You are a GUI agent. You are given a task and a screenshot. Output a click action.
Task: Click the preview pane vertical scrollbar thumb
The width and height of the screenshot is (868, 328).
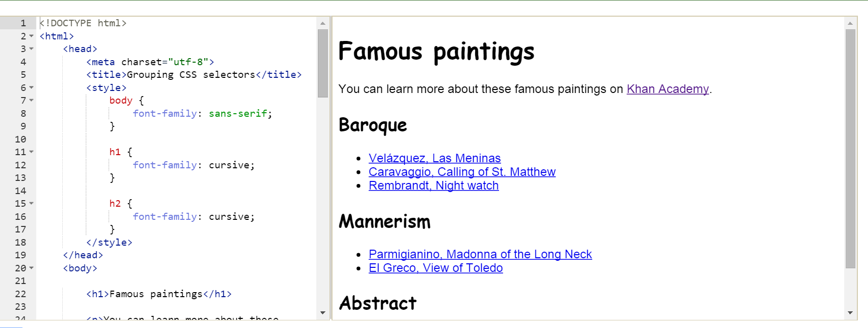click(850, 149)
